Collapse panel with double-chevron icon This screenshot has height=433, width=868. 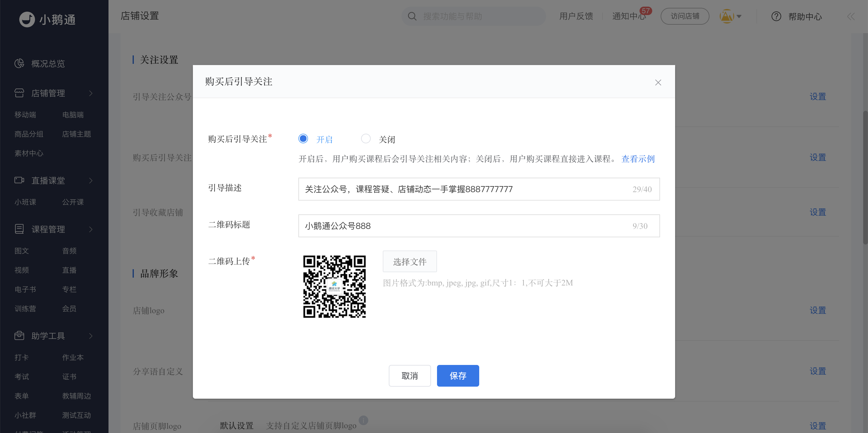point(851,16)
